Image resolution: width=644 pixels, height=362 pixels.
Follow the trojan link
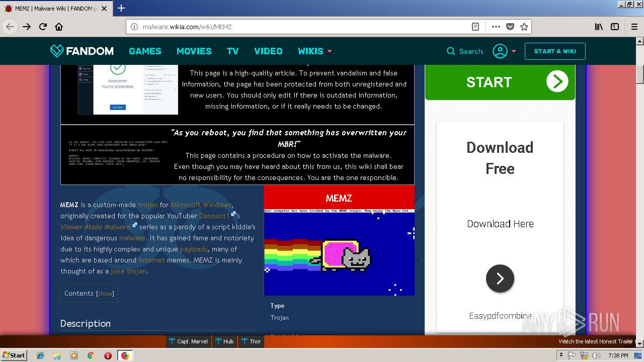(148, 205)
